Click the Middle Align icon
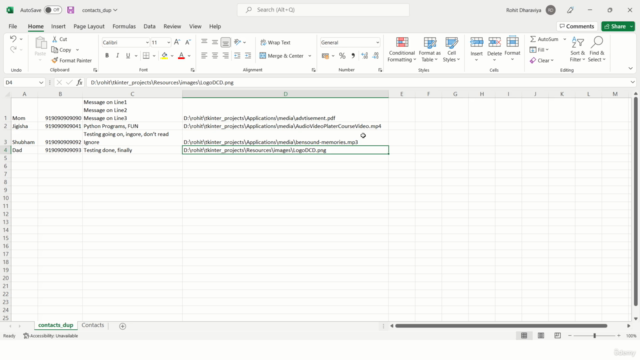Image resolution: width=640 pixels, height=360 pixels. coord(215,42)
